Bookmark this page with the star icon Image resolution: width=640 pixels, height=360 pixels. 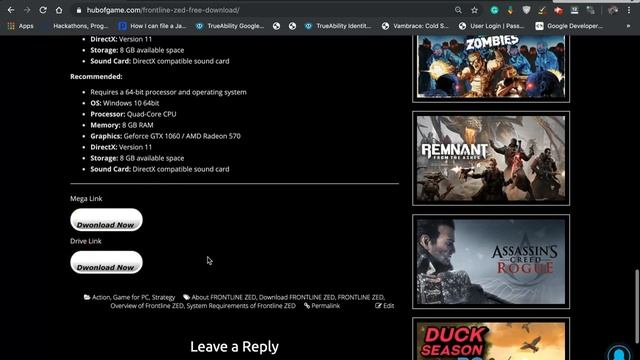474,10
